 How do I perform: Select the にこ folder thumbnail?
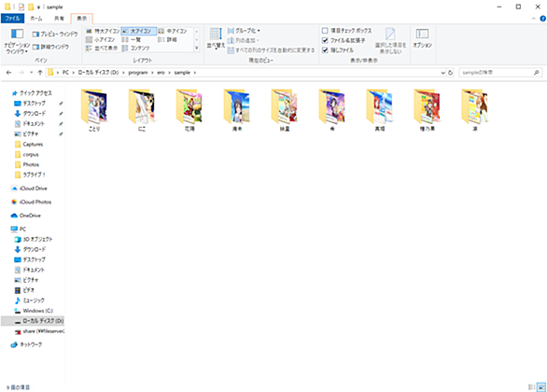point(142,106)
